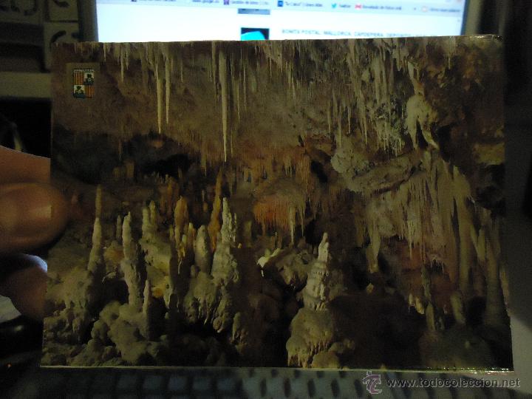Click the 'BONITA POSTAL MALLORCA CAPDEPERA' listing title

pyautogui.click(x=346, y=34)
